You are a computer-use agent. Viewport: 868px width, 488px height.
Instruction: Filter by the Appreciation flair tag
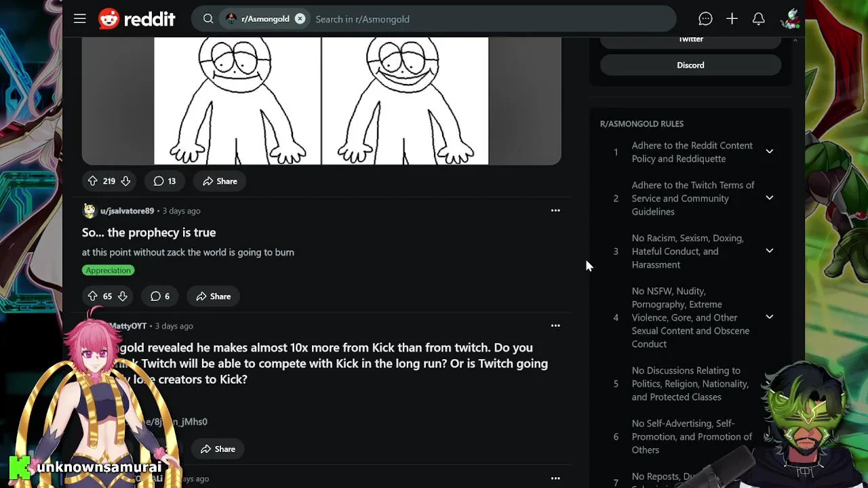(108, 270)
